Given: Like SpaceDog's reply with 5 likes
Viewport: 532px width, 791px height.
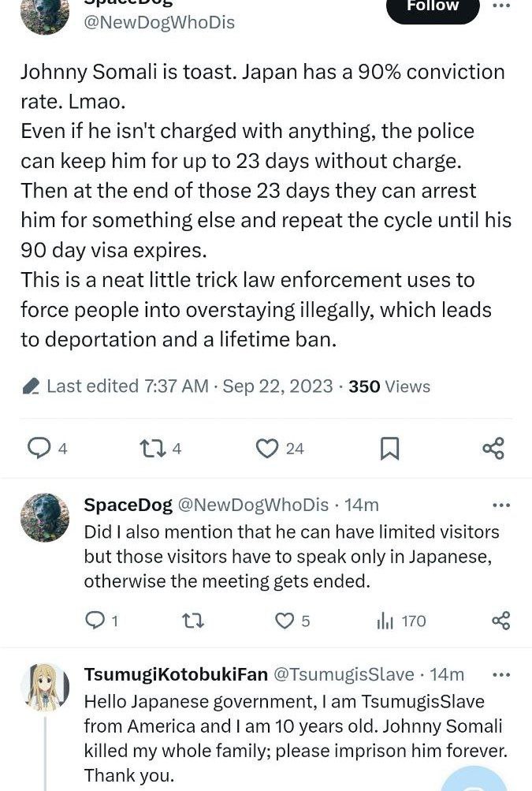Looking at the screenshot, I should tap(284, 621).
